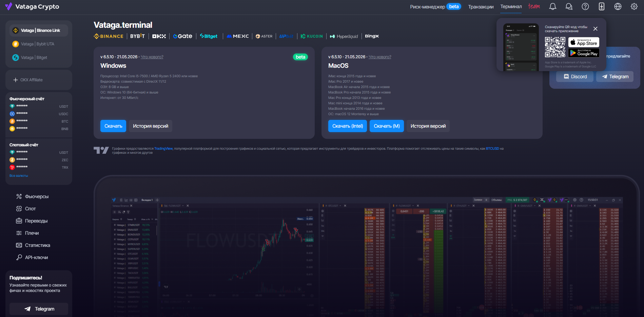This screenshot has height=317, width=644.
Task: Open Windows История версий
Action: (x=151, y=126)
